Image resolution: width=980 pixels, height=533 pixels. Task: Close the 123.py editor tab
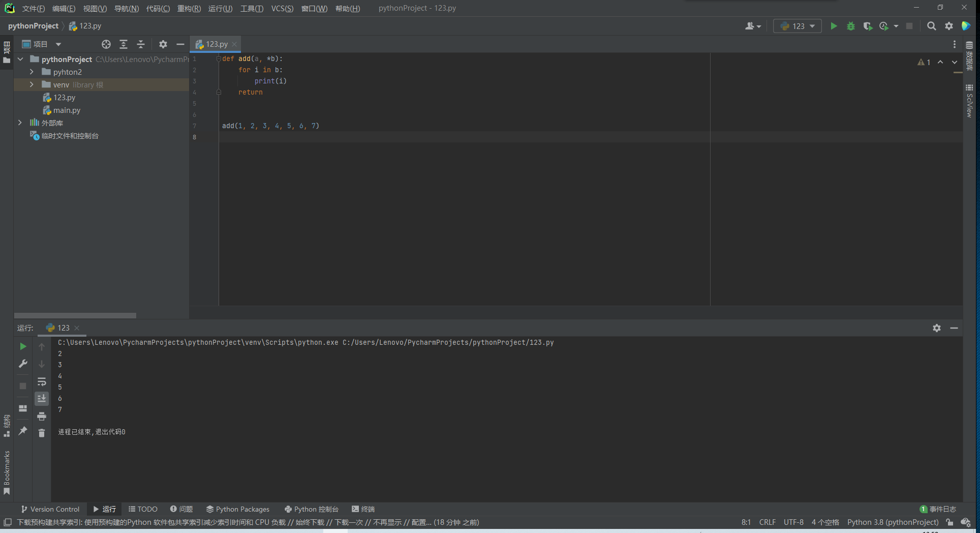tap(234, 44)
